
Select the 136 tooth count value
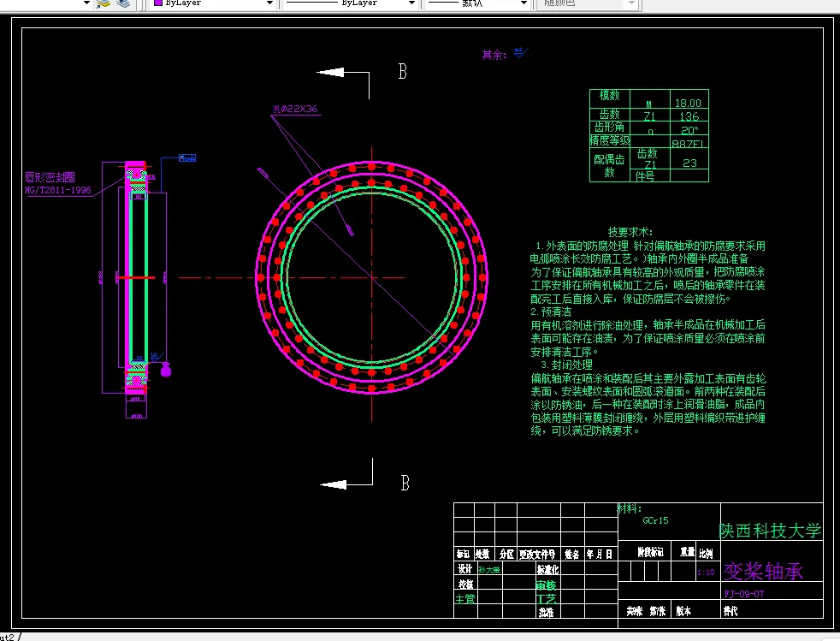click(689, 116)
